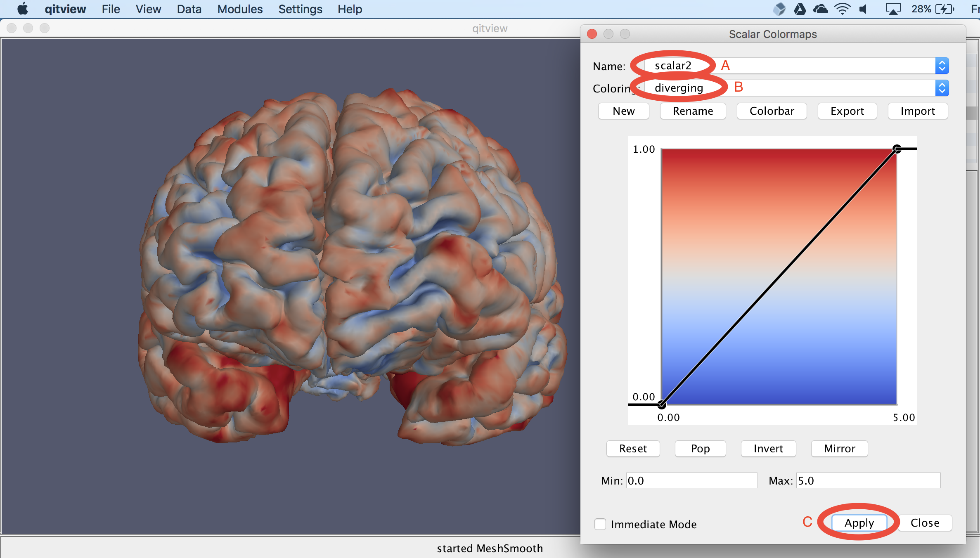Click the Apple menu icon
980x558 pixels.
tap(22, 9)
